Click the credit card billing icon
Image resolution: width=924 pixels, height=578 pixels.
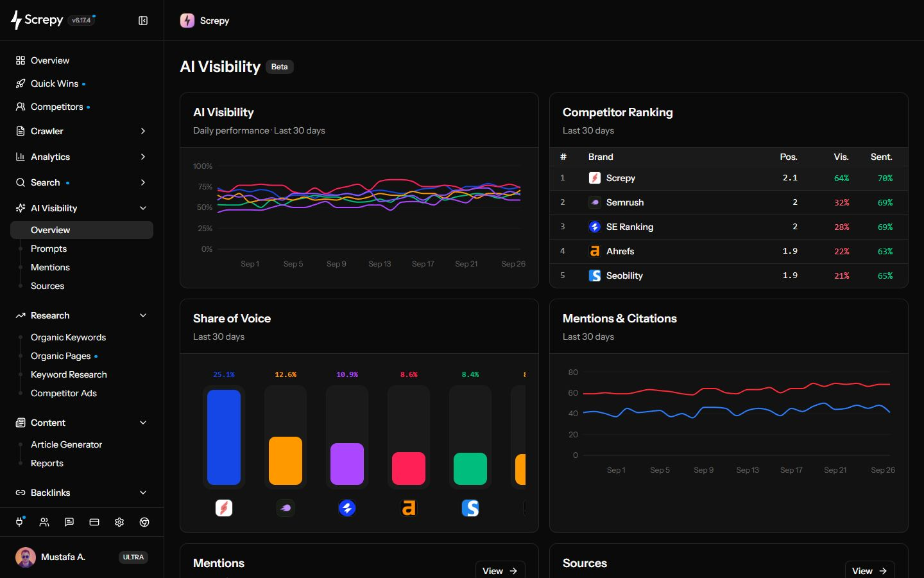[94, 522]
